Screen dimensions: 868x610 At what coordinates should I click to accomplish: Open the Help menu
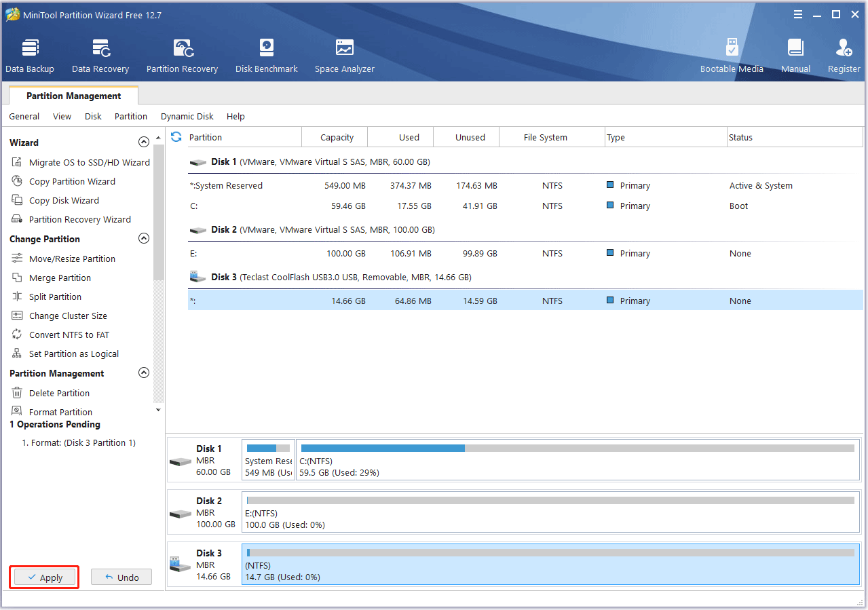click(235, 116)
